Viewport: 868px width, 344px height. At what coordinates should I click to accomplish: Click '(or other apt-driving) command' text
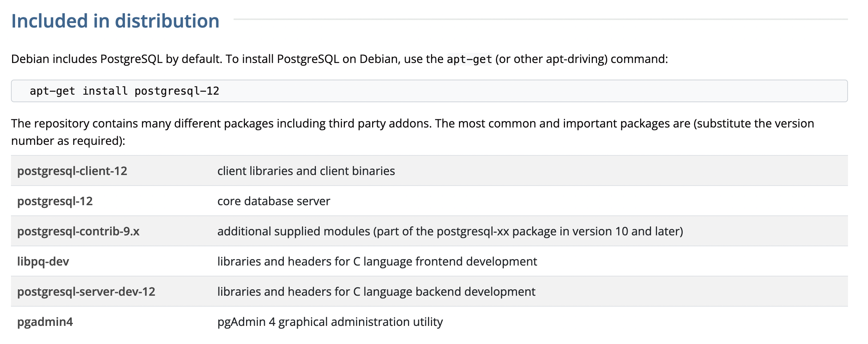click(x=582, y=59)
